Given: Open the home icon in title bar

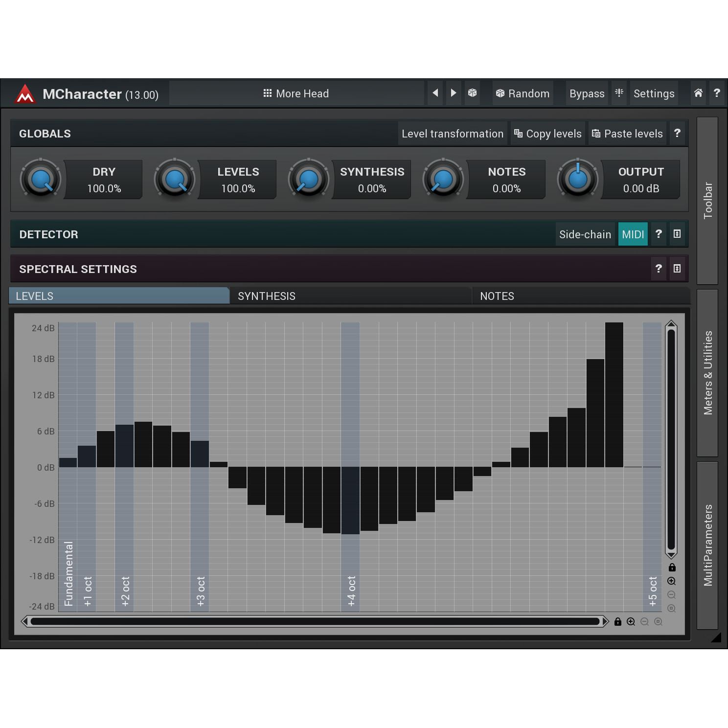Looking at the screenshot, I should [x=698, y=93].
